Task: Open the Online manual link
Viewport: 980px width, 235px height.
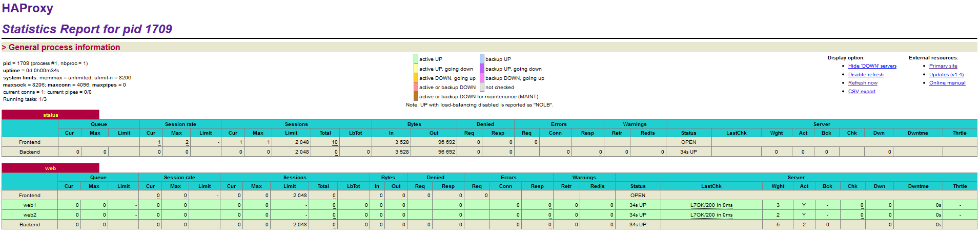Action: coord(947,83)
